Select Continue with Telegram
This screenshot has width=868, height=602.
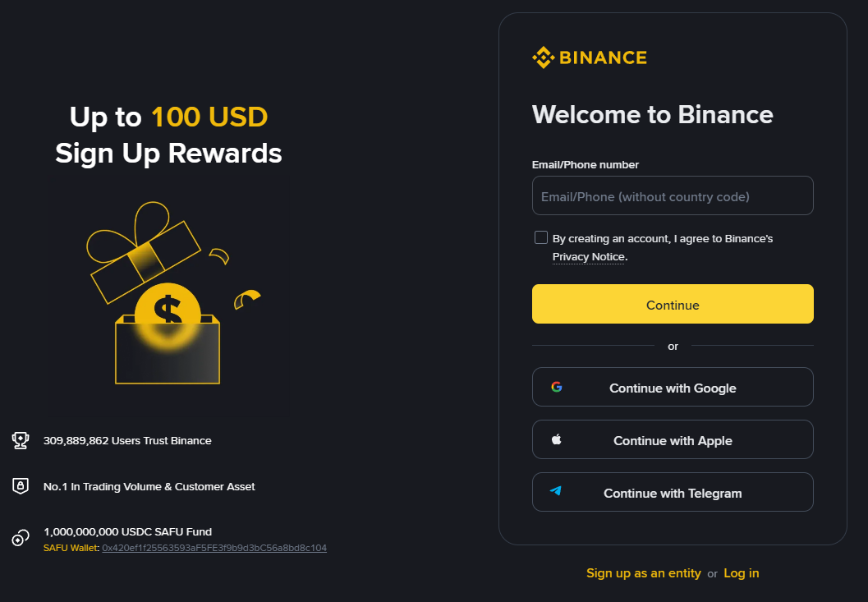point(673,493)
